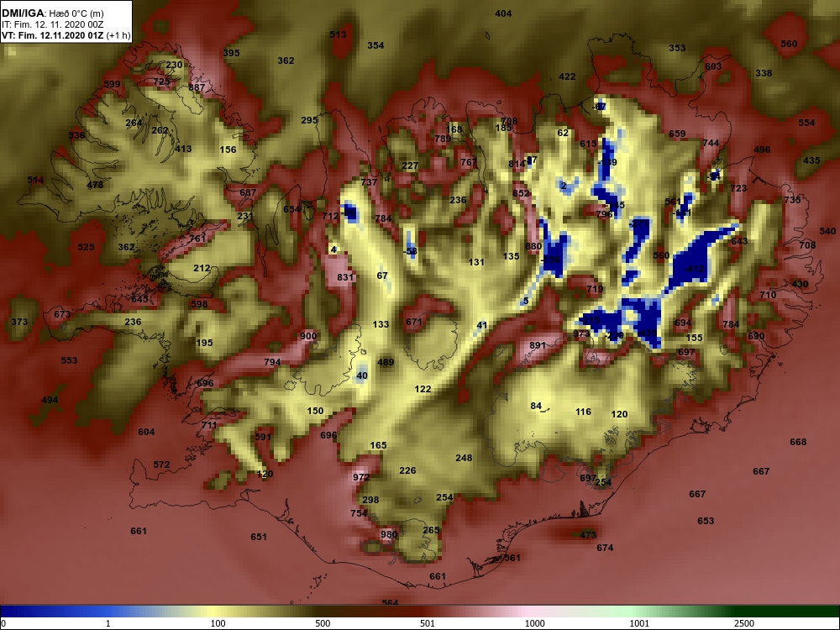
Task: Click the value '972' on the map
Action: tap(361, 477)
